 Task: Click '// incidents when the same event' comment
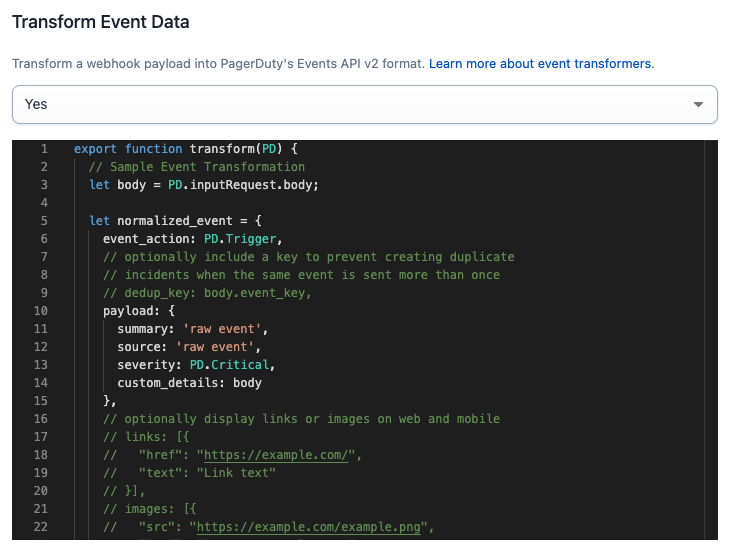pos(301,275)
